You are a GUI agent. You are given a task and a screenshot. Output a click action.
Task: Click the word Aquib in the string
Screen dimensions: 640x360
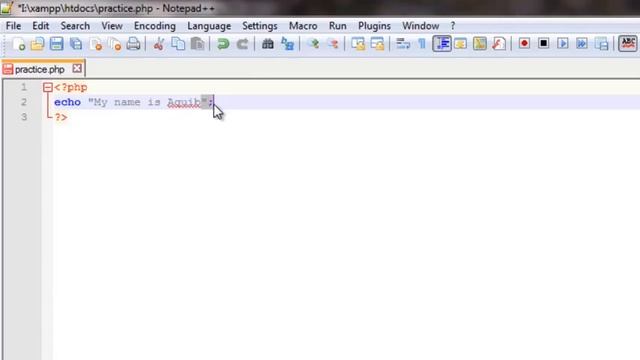[184, 102]
